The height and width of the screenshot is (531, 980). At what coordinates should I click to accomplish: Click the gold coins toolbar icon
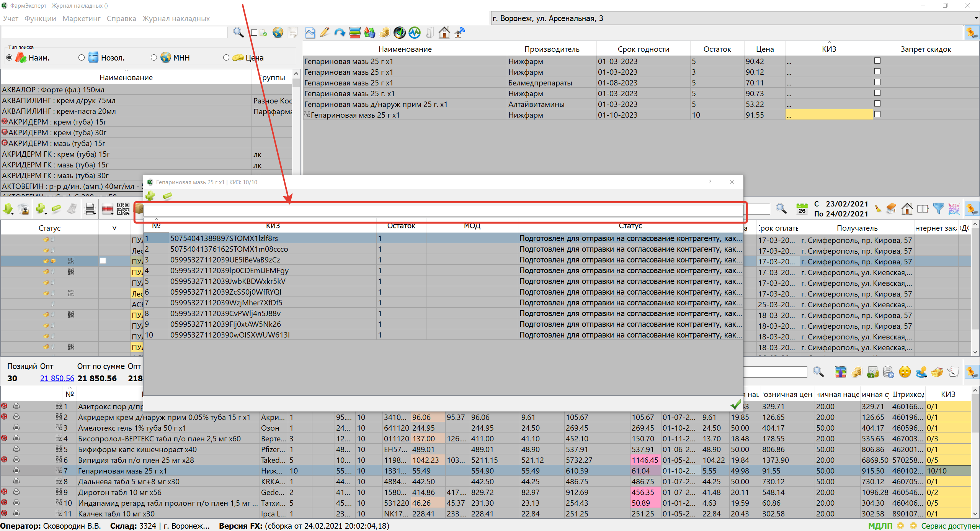[x=385, y=33]
